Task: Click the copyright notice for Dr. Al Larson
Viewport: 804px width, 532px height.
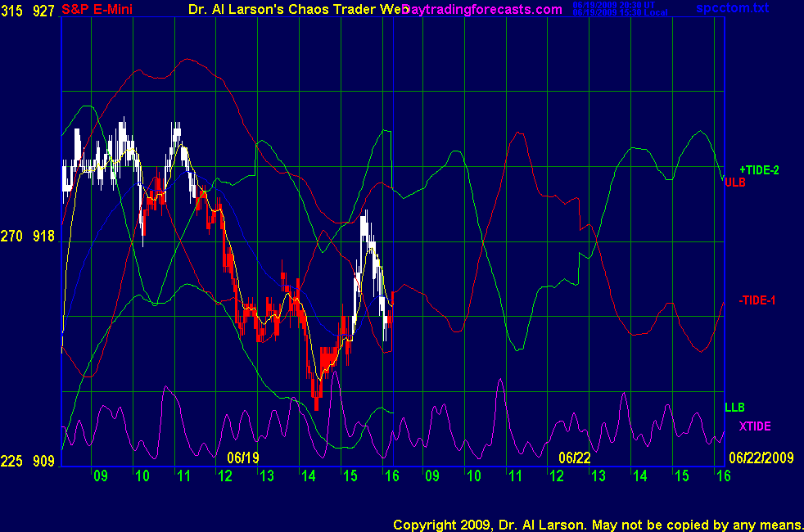Action: point(598,525)
